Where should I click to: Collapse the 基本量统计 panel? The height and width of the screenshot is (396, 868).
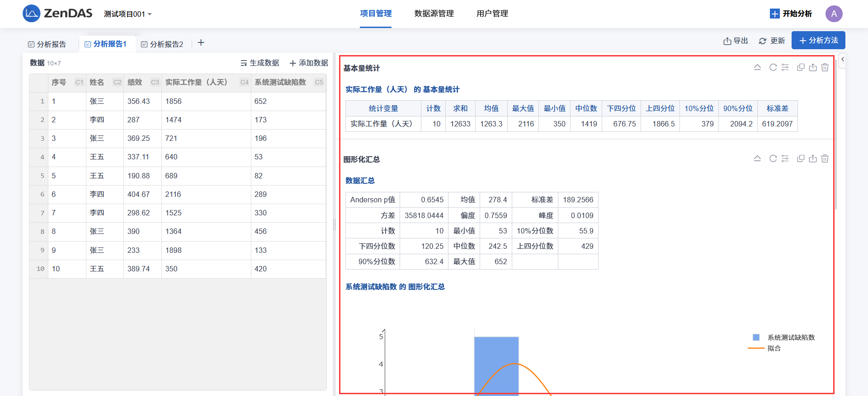coord(757,67)
